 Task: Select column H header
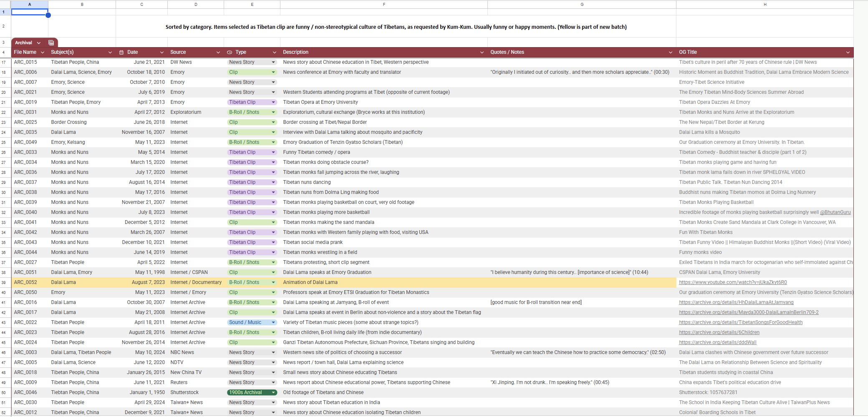(x=765, y=4)
